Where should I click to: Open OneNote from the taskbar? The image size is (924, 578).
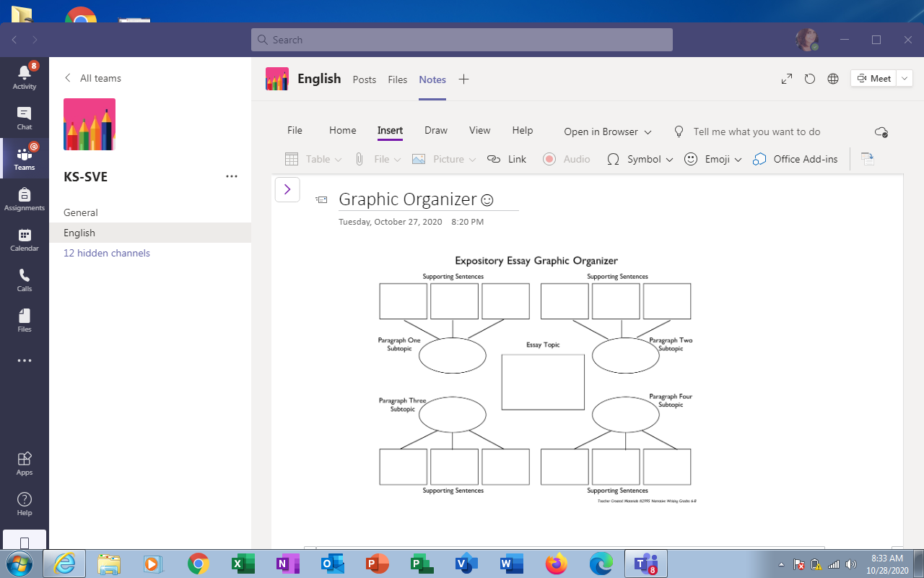coord(287,564)
